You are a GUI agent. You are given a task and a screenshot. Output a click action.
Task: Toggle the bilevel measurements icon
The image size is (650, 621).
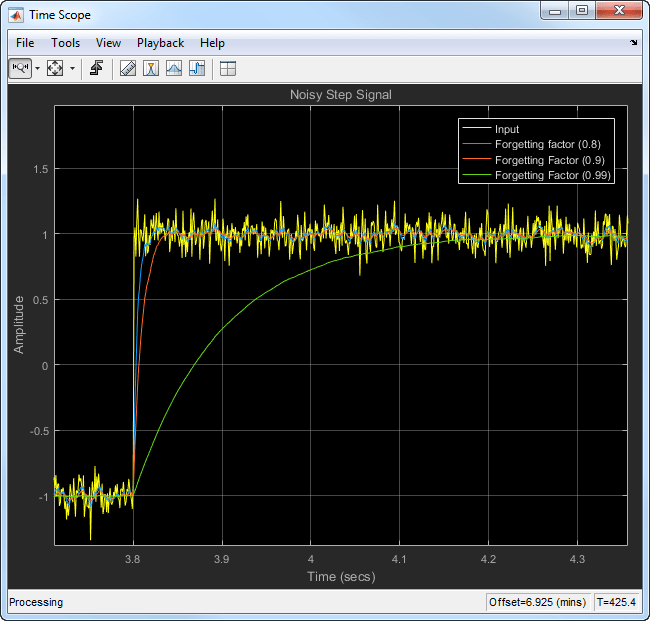(197, 68)
